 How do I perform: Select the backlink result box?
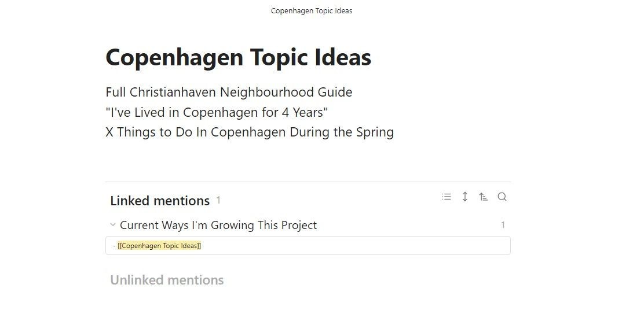click(308, 246)
